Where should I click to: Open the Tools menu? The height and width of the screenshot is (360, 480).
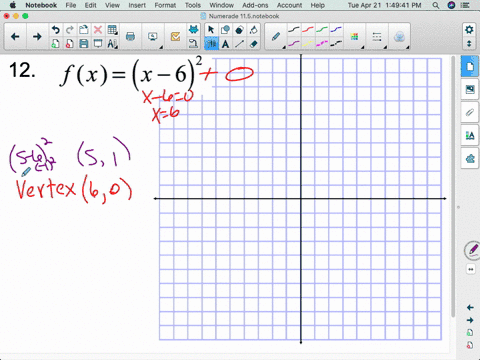pyautogui.click(x=193, y=5)
